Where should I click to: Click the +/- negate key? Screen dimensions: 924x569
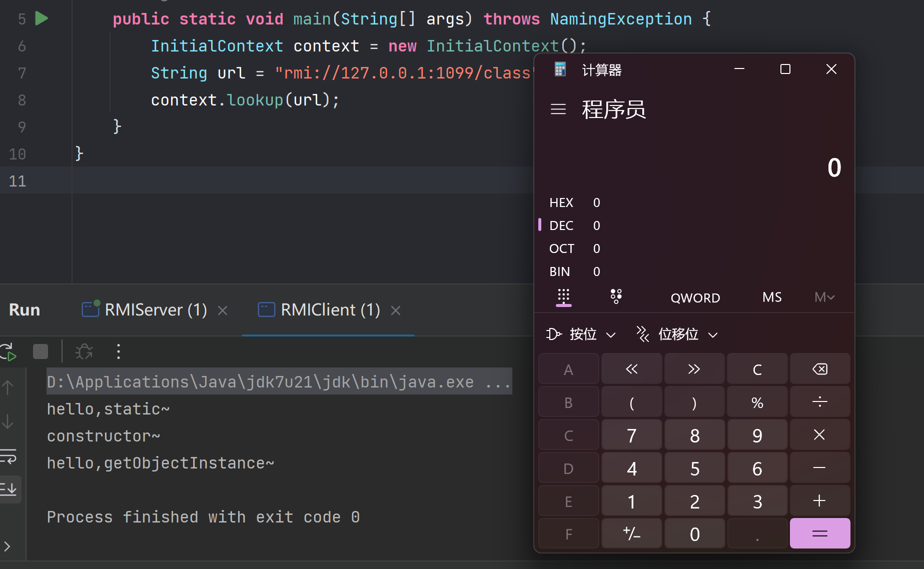[x=632, y=533]
